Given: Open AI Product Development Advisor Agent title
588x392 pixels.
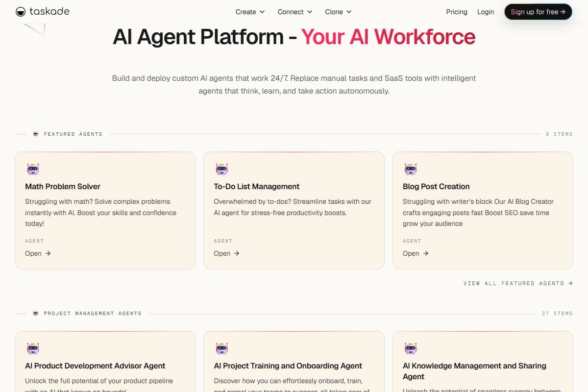Looking at the screenshot, I should tap(95, 366).
